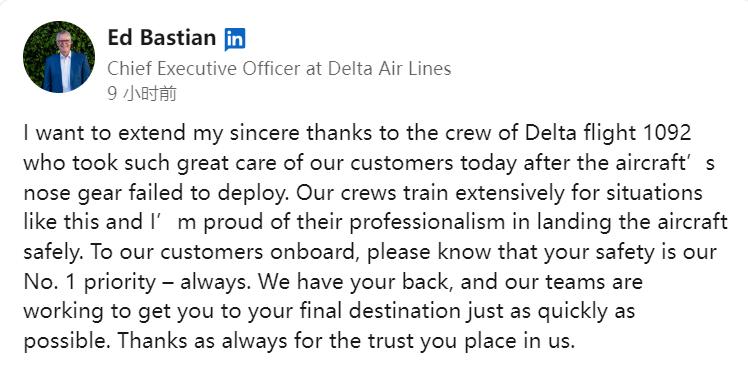
Task: Click the "Delta flight 1092" text
Action: click(x=608, y=134)
